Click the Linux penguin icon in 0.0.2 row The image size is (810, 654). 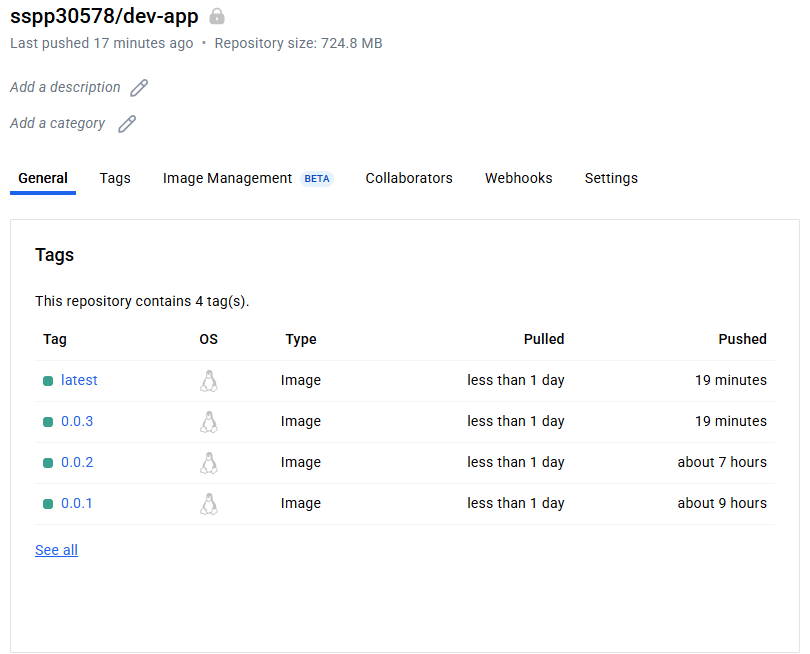[x=209, y=463]
